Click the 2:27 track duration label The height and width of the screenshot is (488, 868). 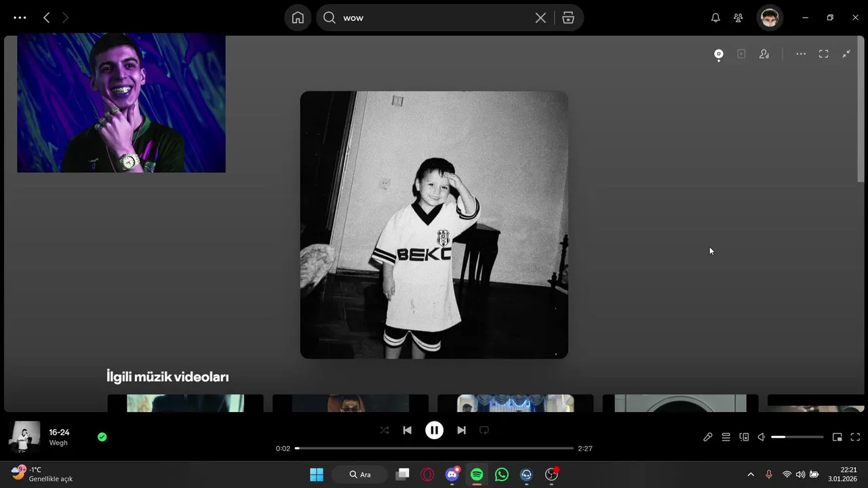585,449
